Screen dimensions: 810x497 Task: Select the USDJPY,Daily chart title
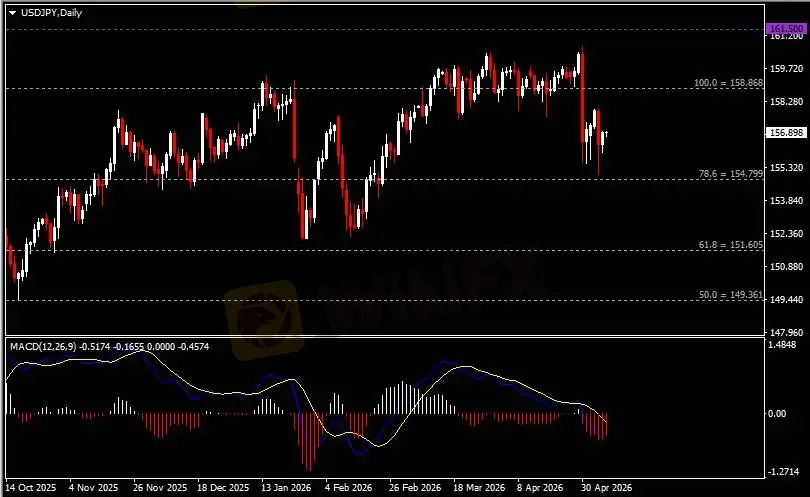(51, 13)
